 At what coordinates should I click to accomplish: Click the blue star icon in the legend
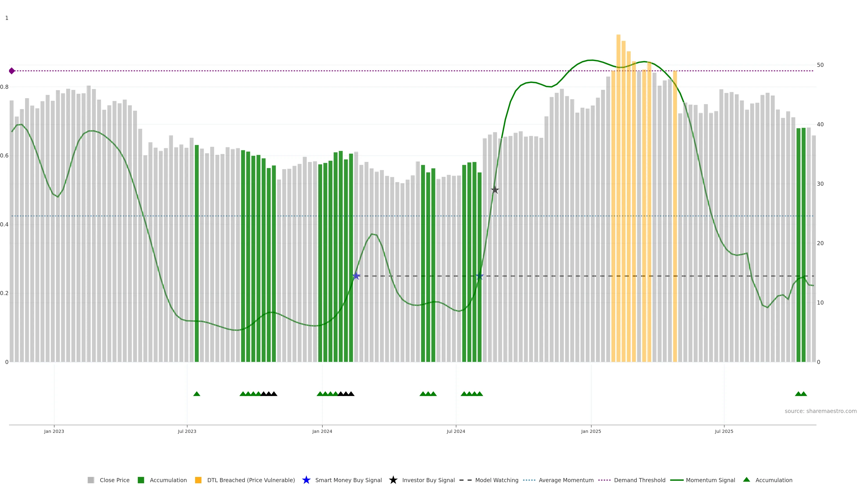306,480
